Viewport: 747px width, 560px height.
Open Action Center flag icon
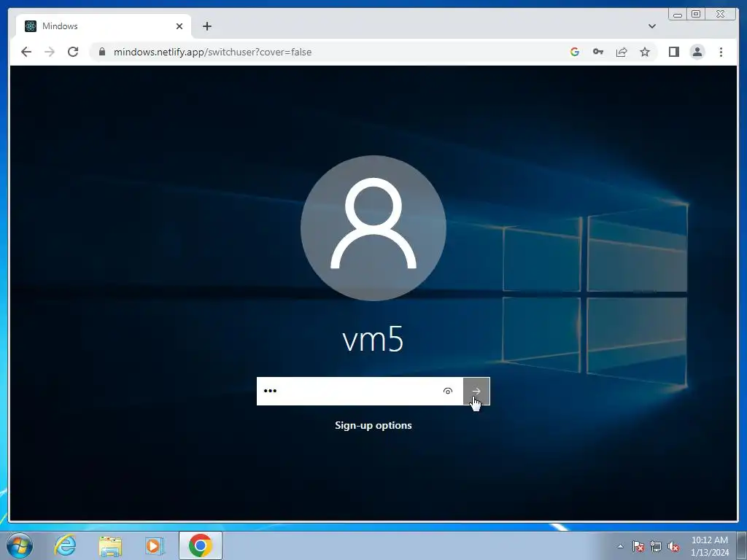638,546
